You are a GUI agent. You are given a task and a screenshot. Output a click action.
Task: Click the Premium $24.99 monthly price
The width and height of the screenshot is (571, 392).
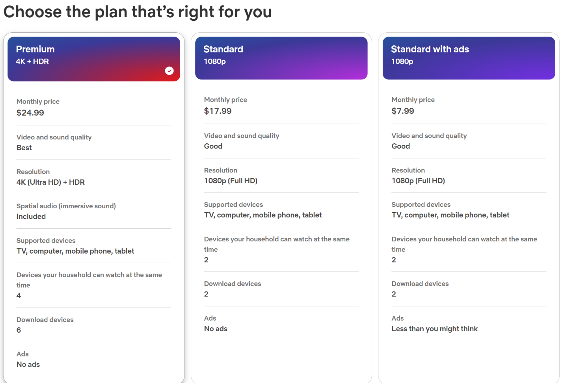click(30, 113)
